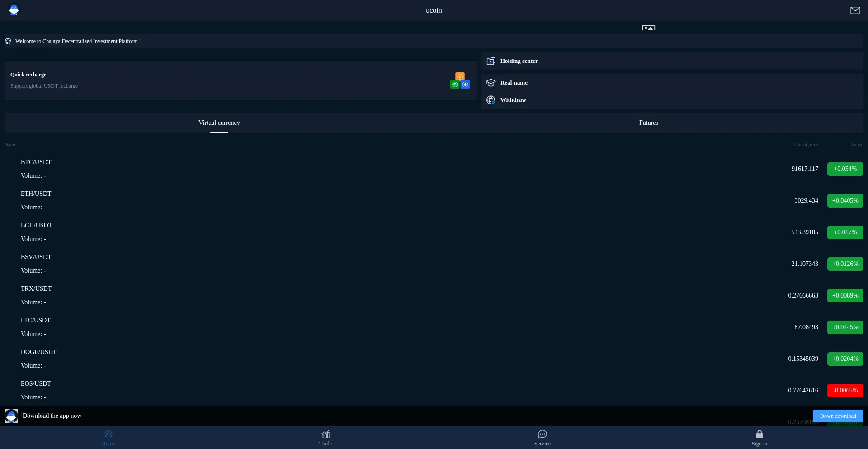The image size is (868, 449).
Task: Go to Home in bottom navigation
Action: pos(108,437)
